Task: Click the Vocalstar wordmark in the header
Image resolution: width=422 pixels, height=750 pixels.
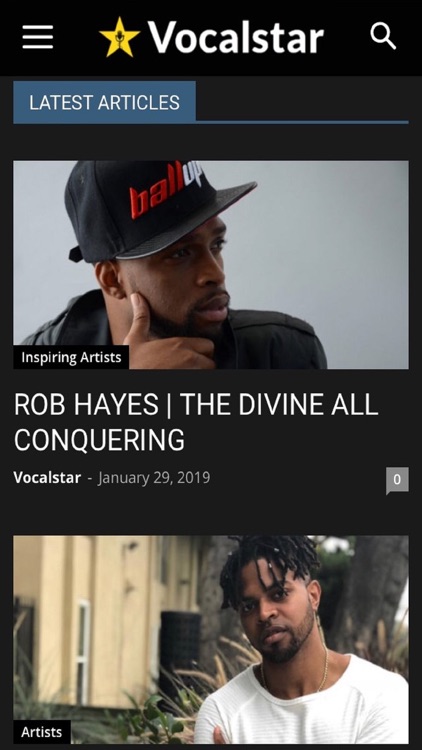Action: click(236, 37)
